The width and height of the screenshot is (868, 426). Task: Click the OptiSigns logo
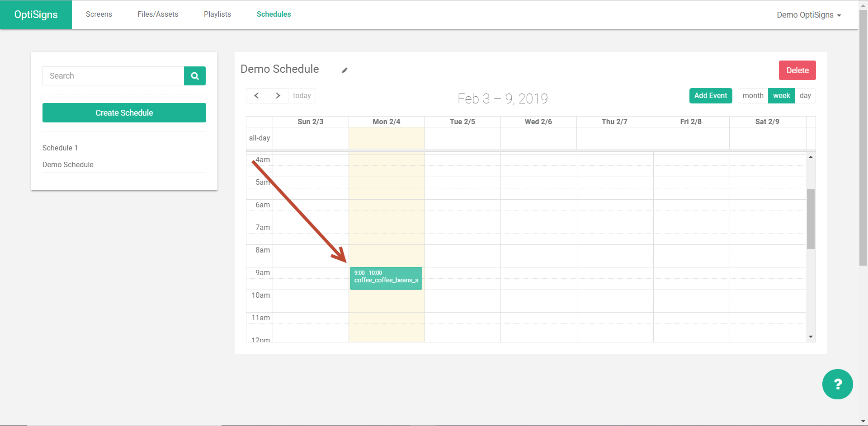[x=36, y=14]
